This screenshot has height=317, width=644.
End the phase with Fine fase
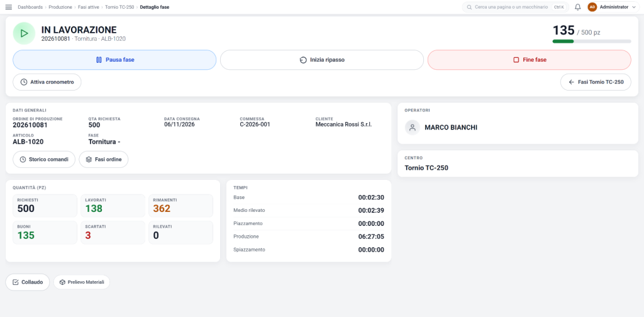point(530,60)
